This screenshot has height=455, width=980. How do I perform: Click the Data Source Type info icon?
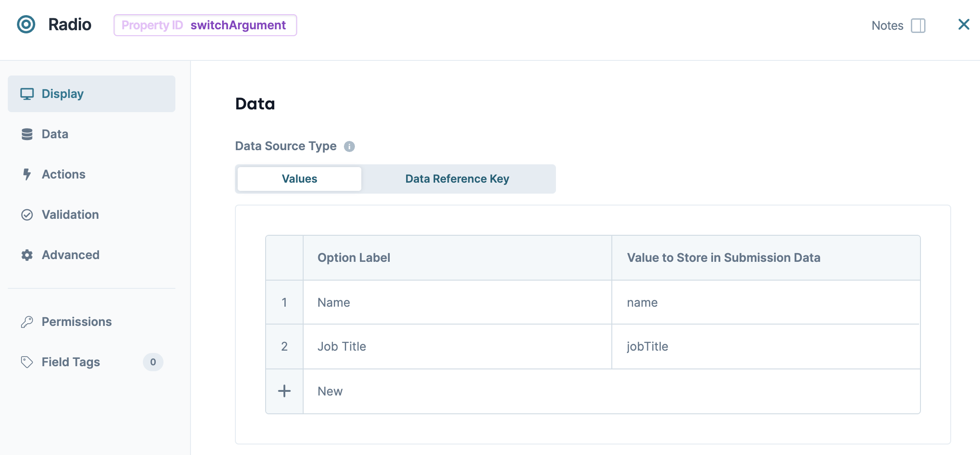[349, 146]
